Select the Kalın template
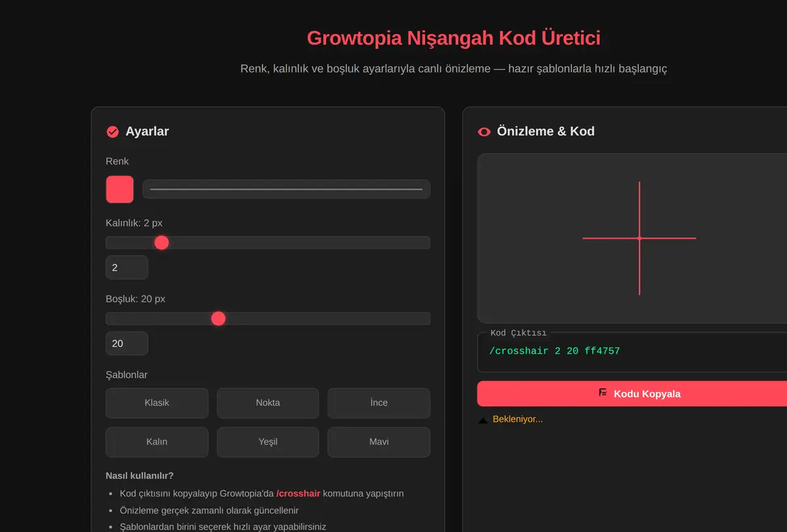The height and width of the screenshot is (532, 787). pyautogui.click(x=157, y=441)
